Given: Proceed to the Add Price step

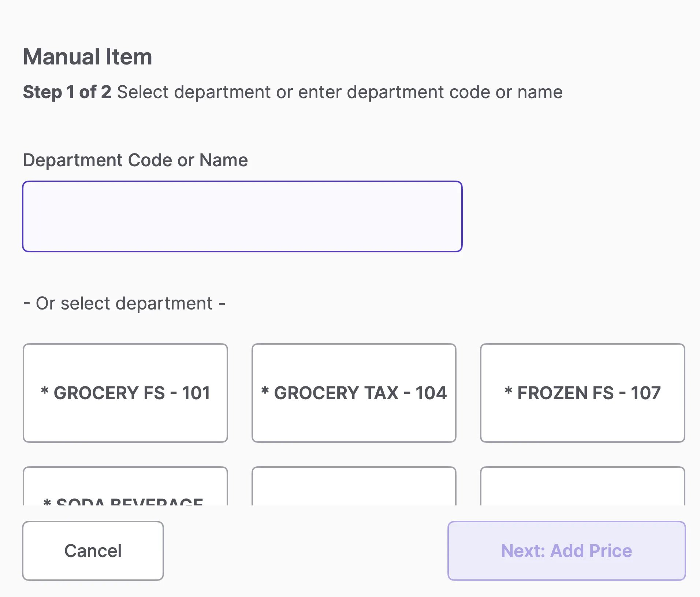Looking at the screenshot, I should point(566,551).
